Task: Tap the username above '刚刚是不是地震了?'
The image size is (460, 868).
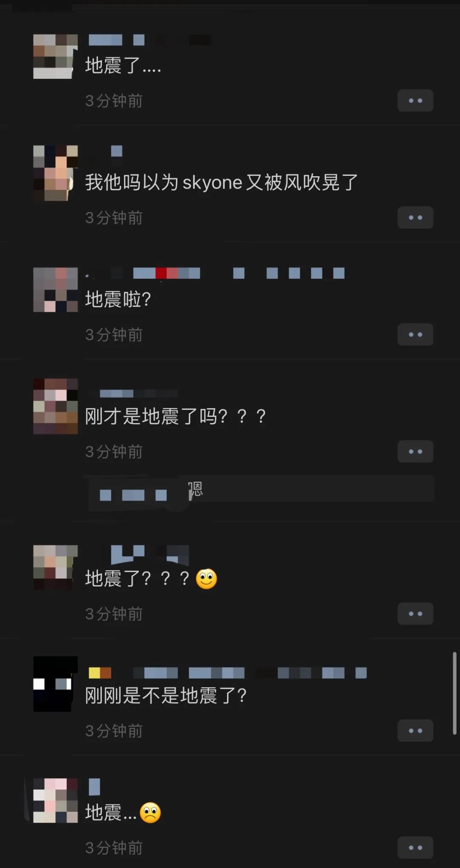Action: click(227, 673)
